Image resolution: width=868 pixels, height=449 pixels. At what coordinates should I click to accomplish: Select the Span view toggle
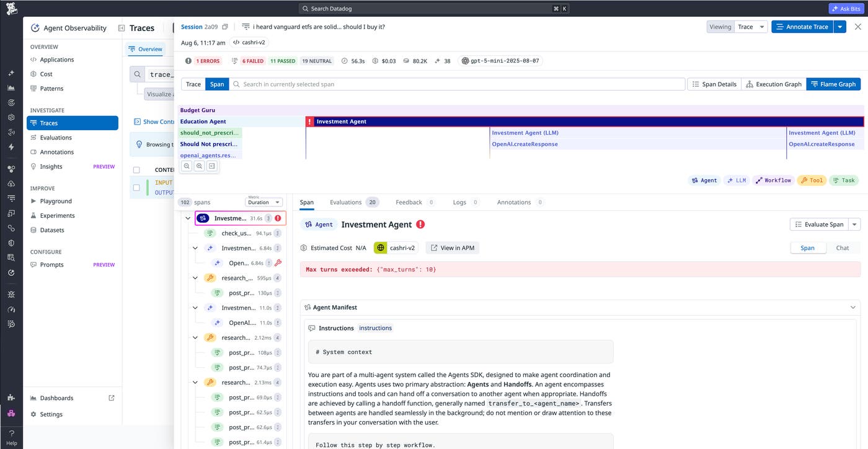click(x=217, y=84)
